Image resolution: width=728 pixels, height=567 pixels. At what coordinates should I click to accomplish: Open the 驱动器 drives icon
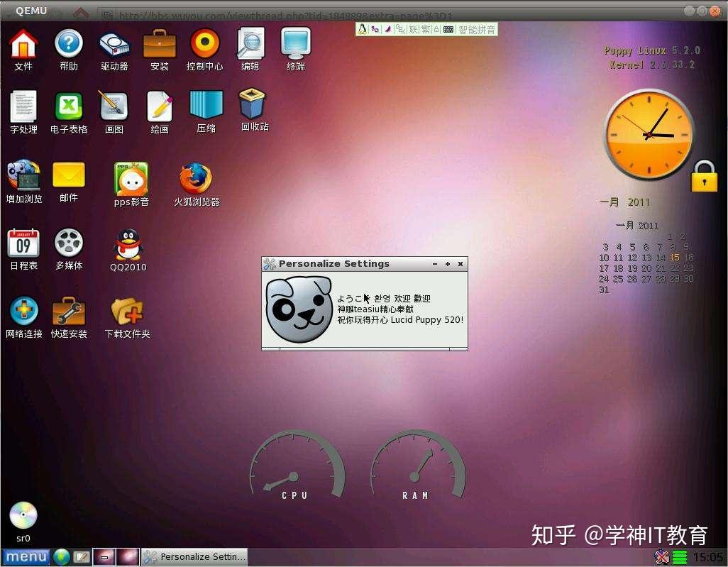coord(114,45)
